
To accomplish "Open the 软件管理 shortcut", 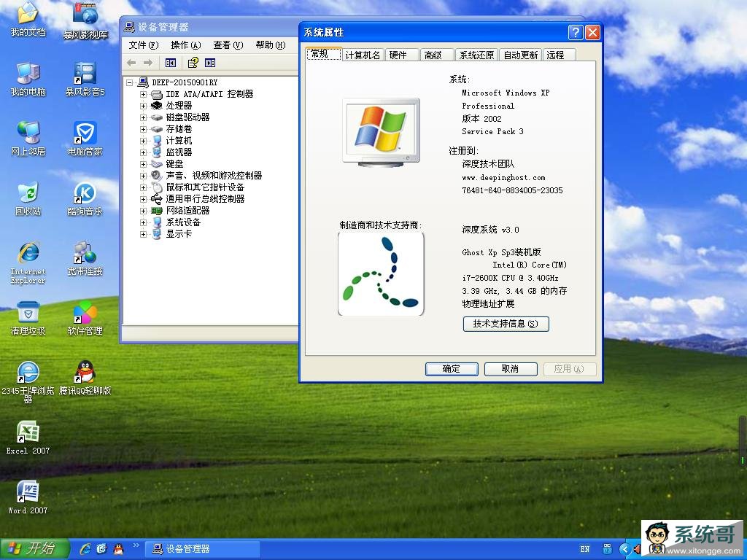I will point(85,318).
